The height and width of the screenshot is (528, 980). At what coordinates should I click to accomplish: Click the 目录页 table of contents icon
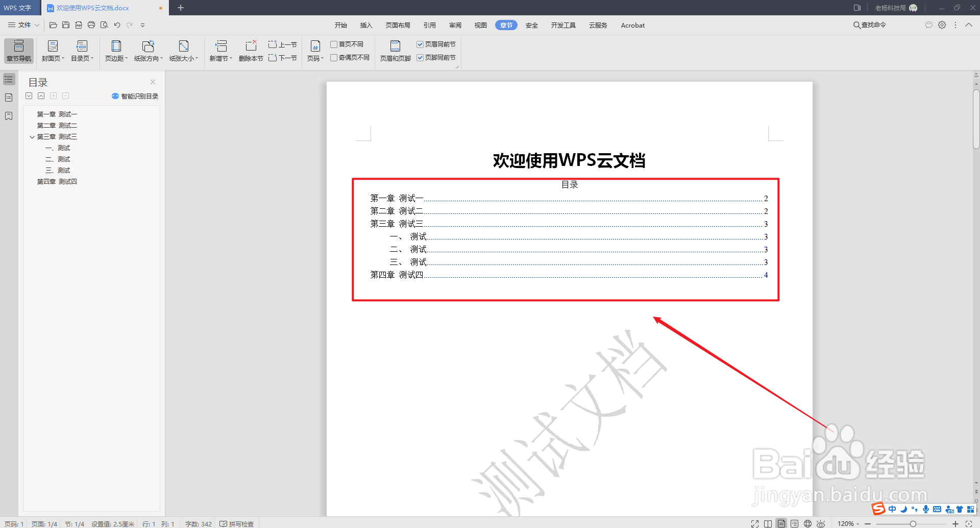point(81,51)
